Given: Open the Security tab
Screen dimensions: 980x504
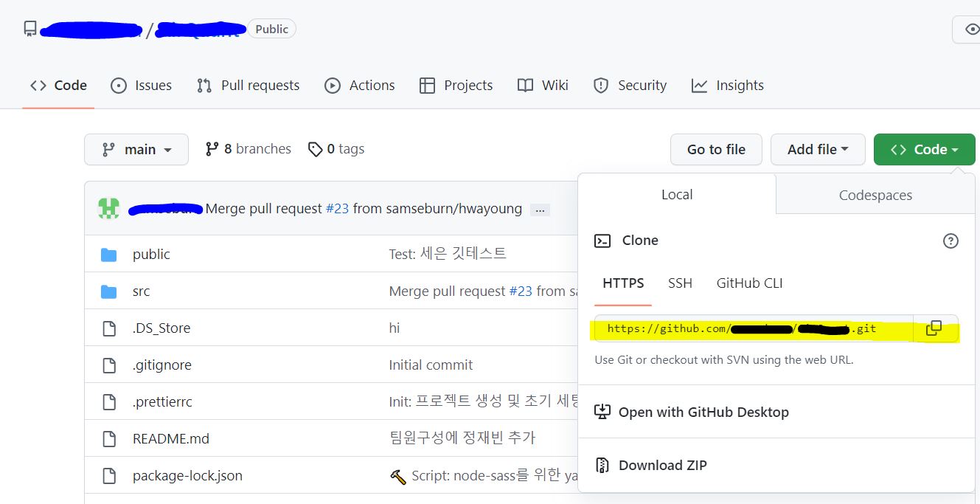Looking at the screenshot, I should (x=630, y=86).
